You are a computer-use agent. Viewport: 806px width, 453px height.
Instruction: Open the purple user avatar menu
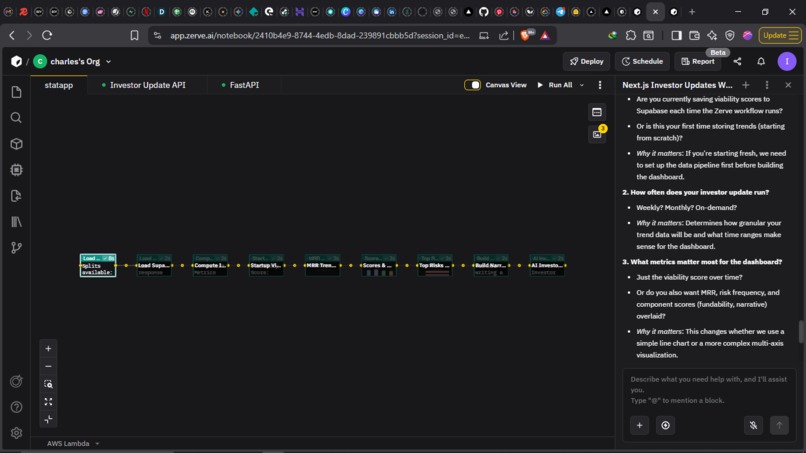[x=786, y=61]
